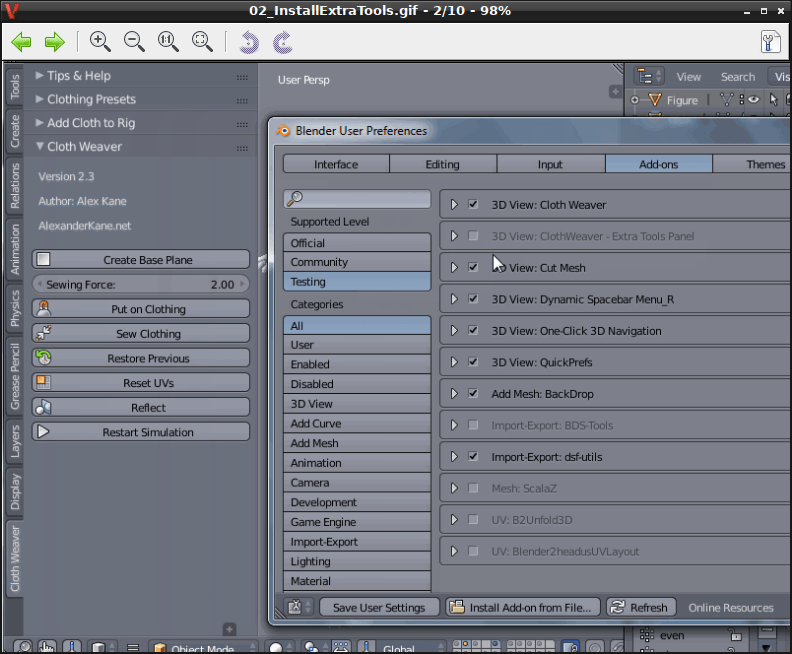Open viewer preferences wrench icon
Screen dimensions: 792x654
(770, 41)
